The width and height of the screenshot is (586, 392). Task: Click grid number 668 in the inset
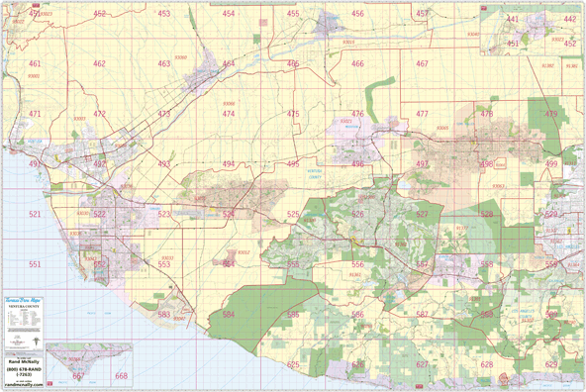tap(121, 375)
